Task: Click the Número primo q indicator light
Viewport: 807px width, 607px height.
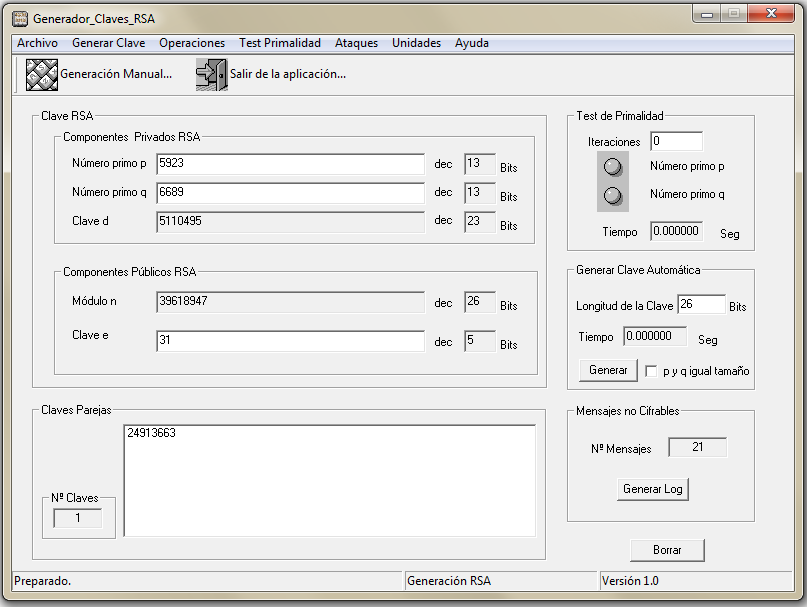Action: click(614, 195)
